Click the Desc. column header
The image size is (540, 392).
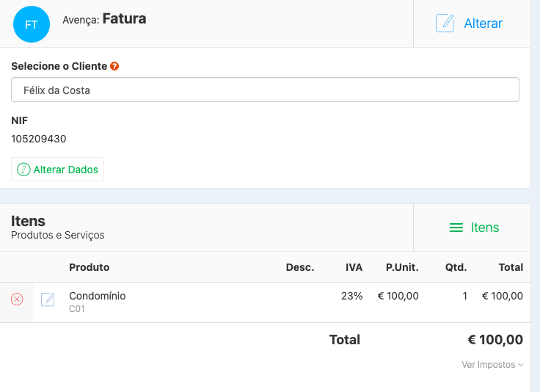coord(299,267)
